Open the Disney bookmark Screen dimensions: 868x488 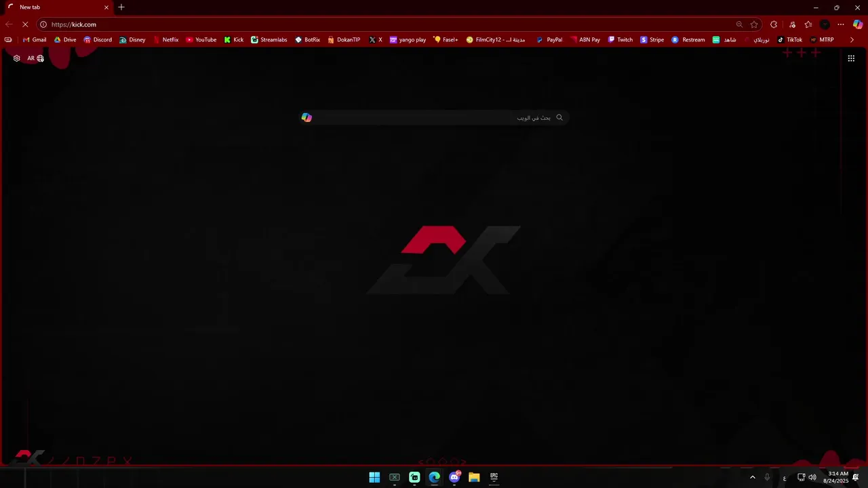click(x=132, y=40)
